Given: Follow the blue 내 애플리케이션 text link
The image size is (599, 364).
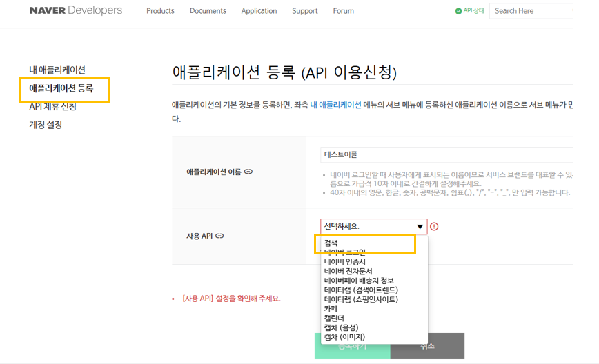Looking at the screenshot, I should pos(335,105).
